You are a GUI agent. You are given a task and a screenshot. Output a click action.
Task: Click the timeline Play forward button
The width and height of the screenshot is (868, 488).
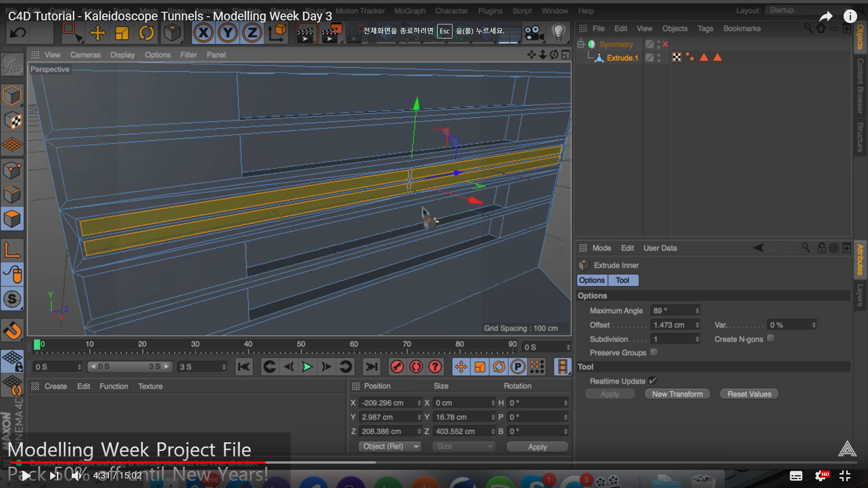point(307,367)
